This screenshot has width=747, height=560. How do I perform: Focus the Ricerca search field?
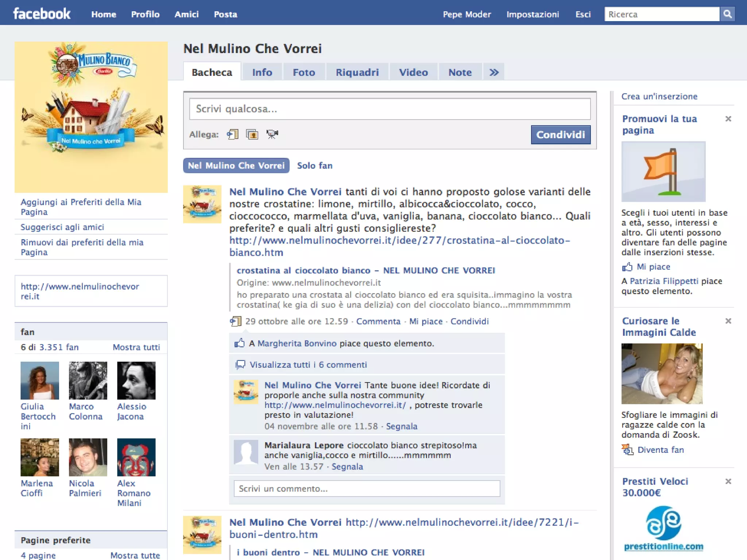click(662, 14)
